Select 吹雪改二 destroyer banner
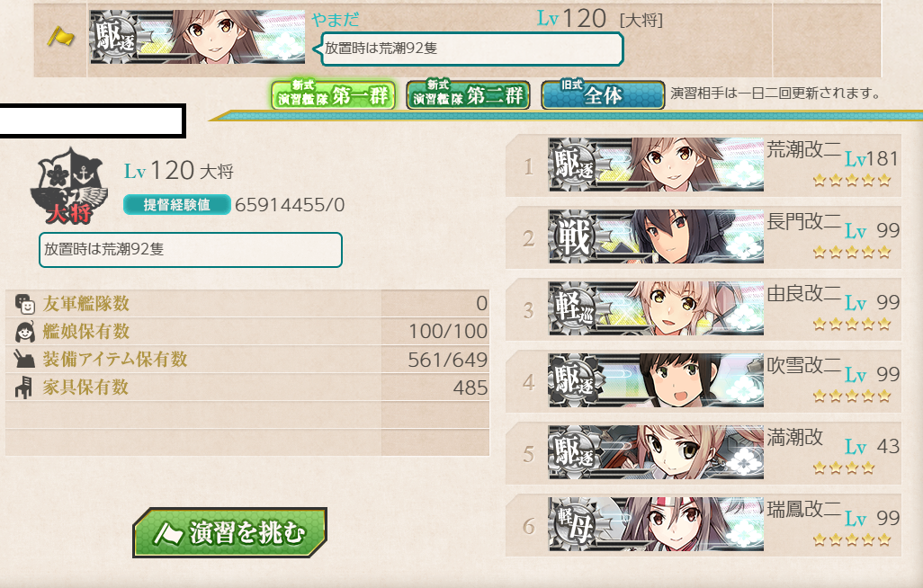This screenshot has width=923, height=588. point(657,380)
